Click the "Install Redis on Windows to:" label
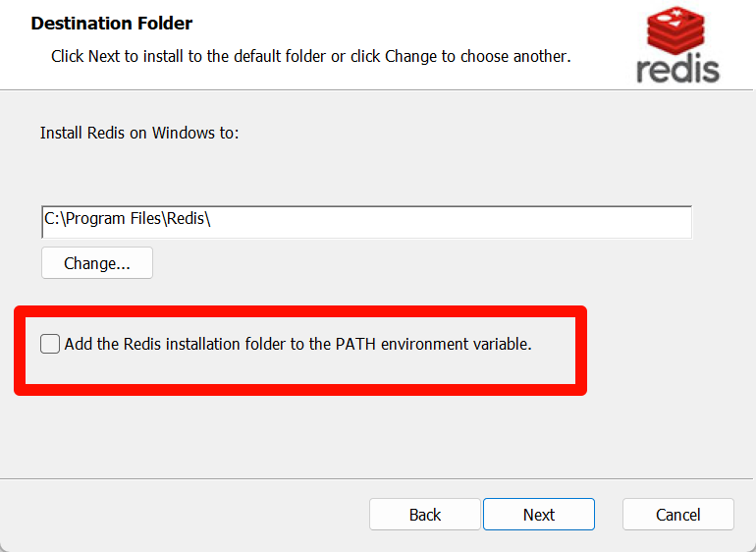756x552 pixels. pos(139,132)
